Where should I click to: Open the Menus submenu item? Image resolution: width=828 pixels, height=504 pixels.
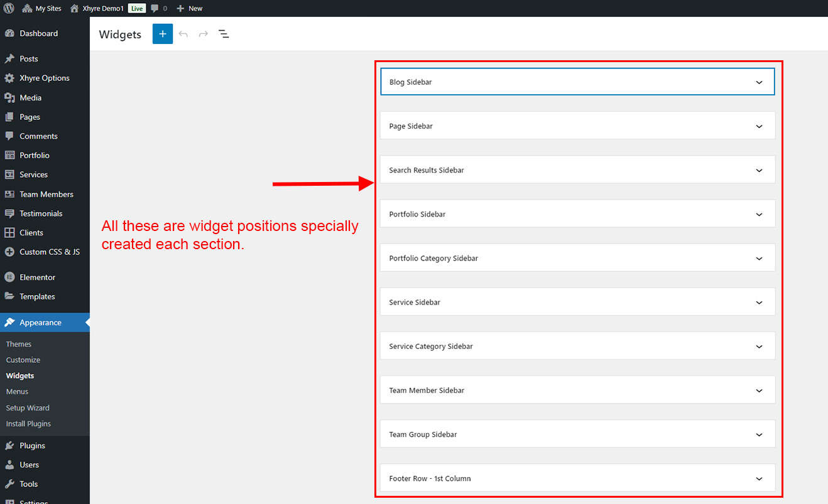(x=17, y=392)
